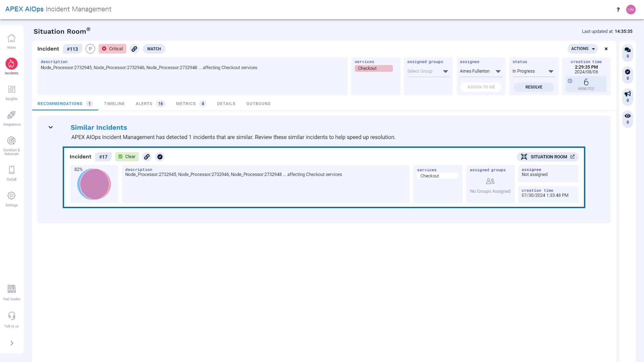Click the watchers eye icon
Viewport: 644px width, 362px height.
628,116
